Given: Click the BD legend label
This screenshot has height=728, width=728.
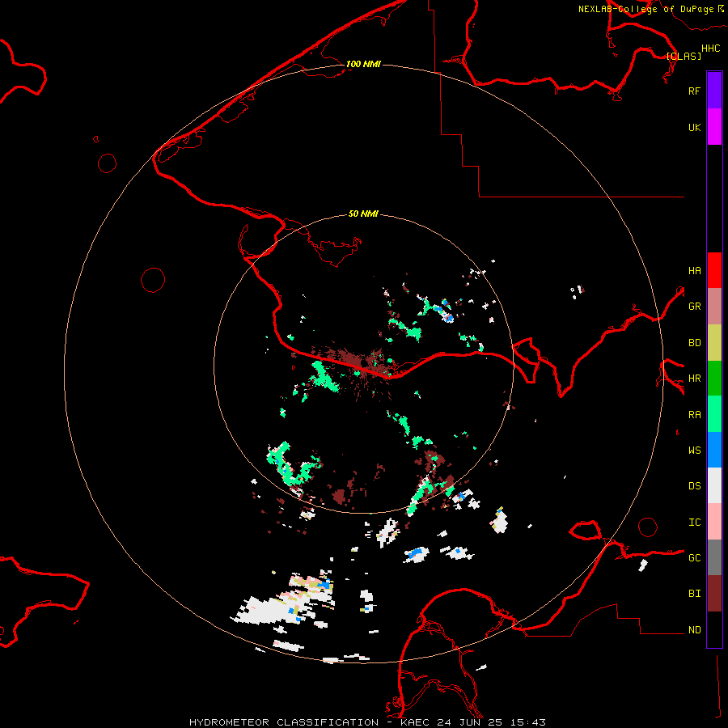Looking at the screenshot, I should (x=694, y=343).
